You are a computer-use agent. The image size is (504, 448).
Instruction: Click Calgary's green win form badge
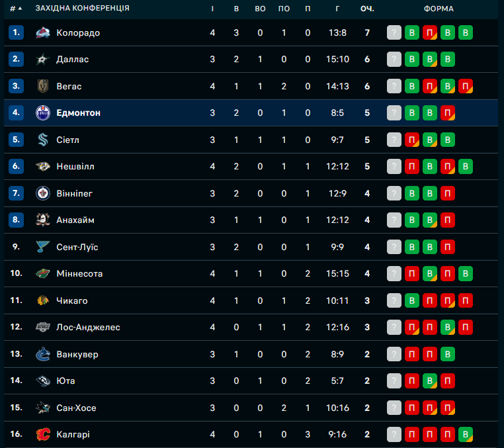pyautogui.click(x=466, y=435)
